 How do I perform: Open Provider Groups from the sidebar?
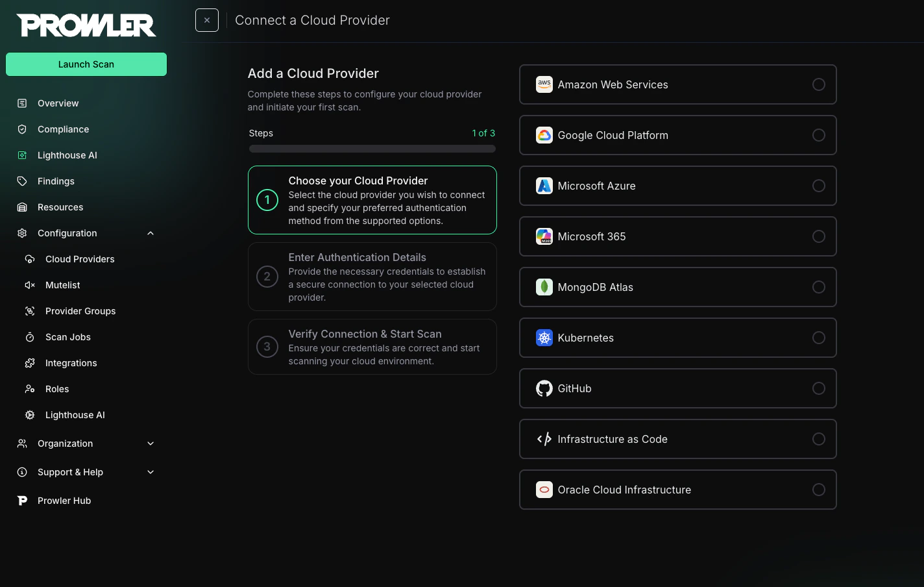(x=80, y=311)
